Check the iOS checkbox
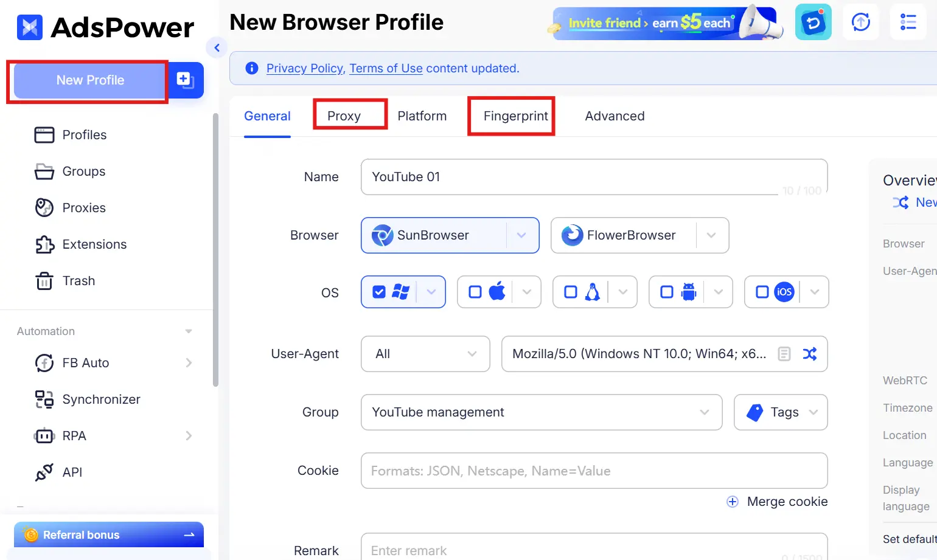The image size is (937, 560). coord(762,292)
